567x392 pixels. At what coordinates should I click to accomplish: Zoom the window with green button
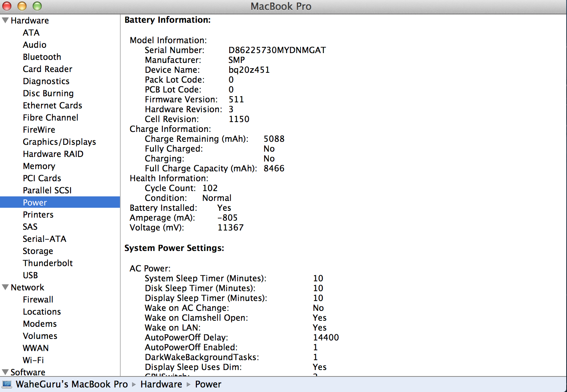click(37, 6)
